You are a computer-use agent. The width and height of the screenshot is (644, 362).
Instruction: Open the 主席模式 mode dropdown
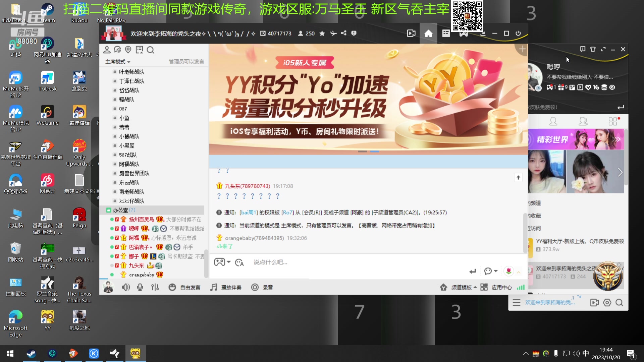coord(117,61)
